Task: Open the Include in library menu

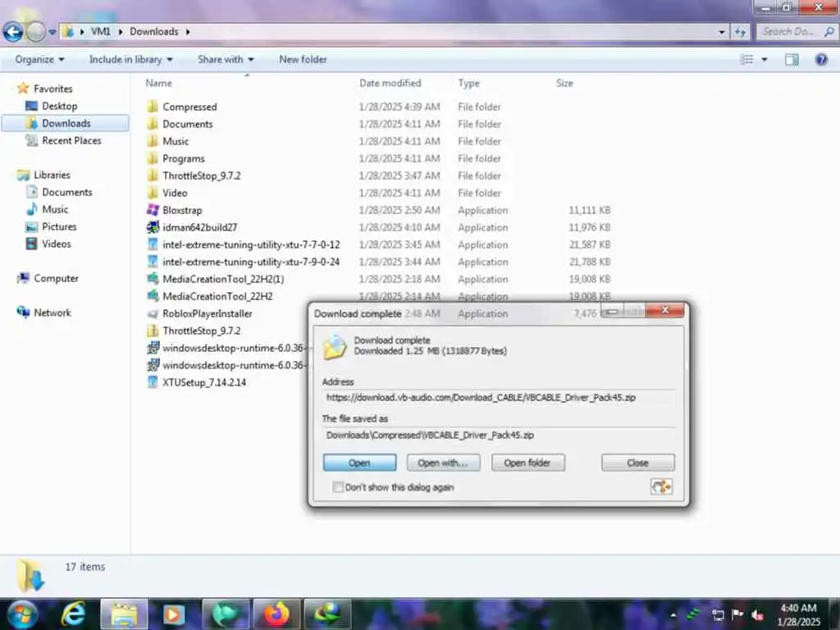Action: pyautogui.click(x=130, y=59)
